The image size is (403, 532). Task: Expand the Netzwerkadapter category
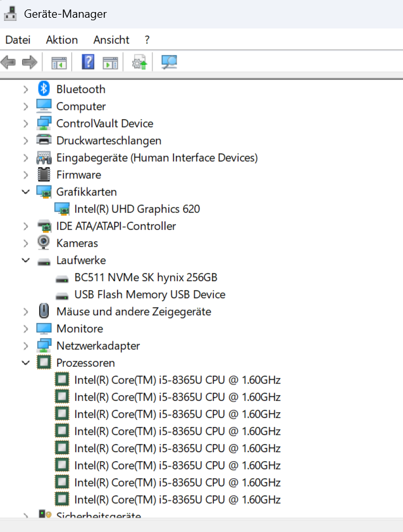[x=26, y=346]
